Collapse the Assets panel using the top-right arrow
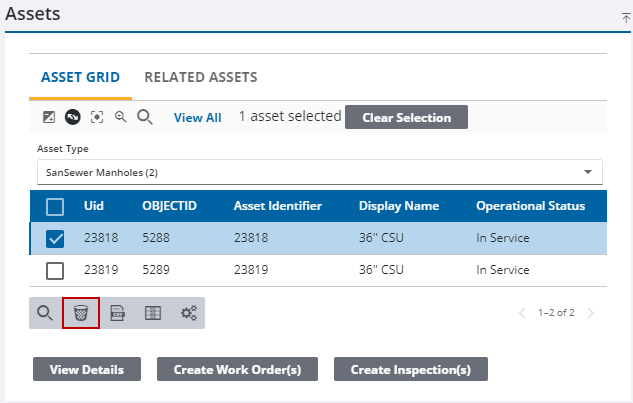The width and height of the screenshot is (633, 403). (625, 17)
